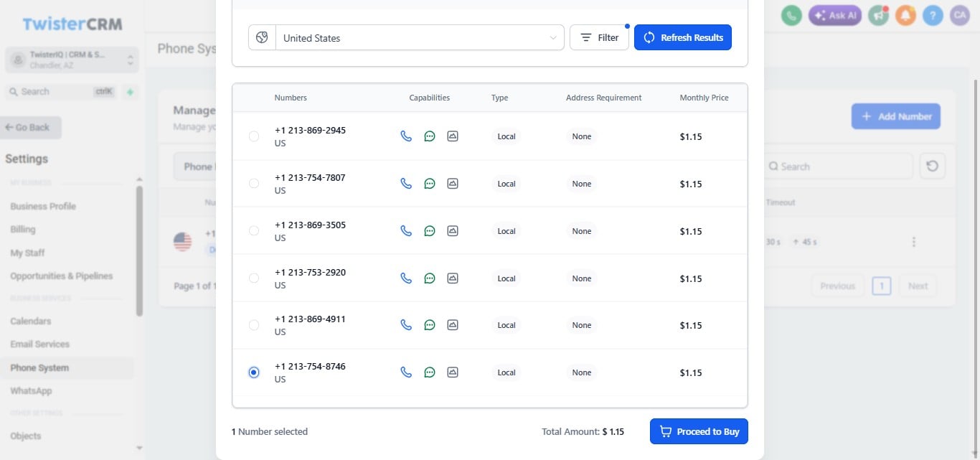The width and height of the screenshot is (980, 460).
Task: Go to Calendars settings item
Action: 31,321
